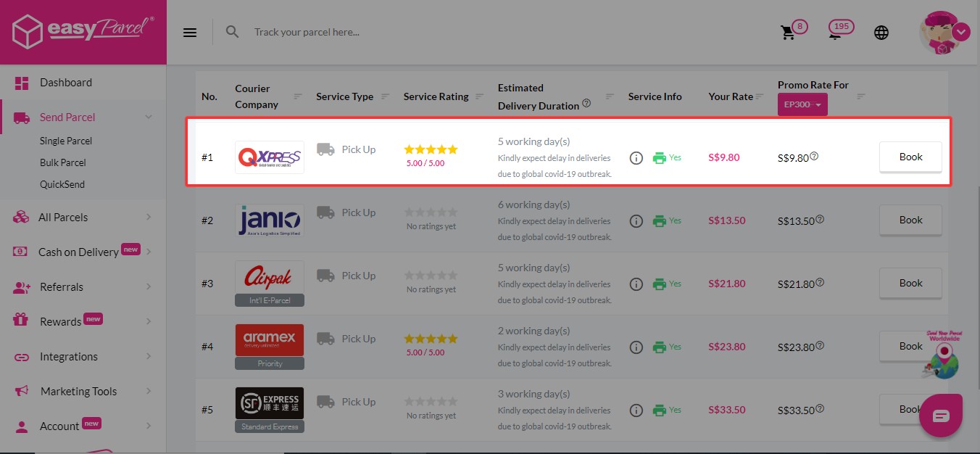Open the EP300 promo rate dropdown
Viewport: 980px width, 454px height.
click(x=802, y=105)
